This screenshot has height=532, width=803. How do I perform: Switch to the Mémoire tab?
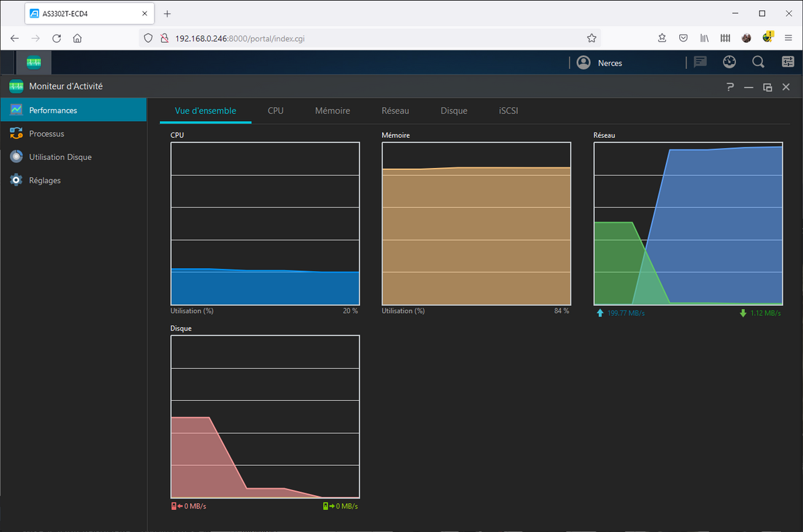tap(333, 111)
